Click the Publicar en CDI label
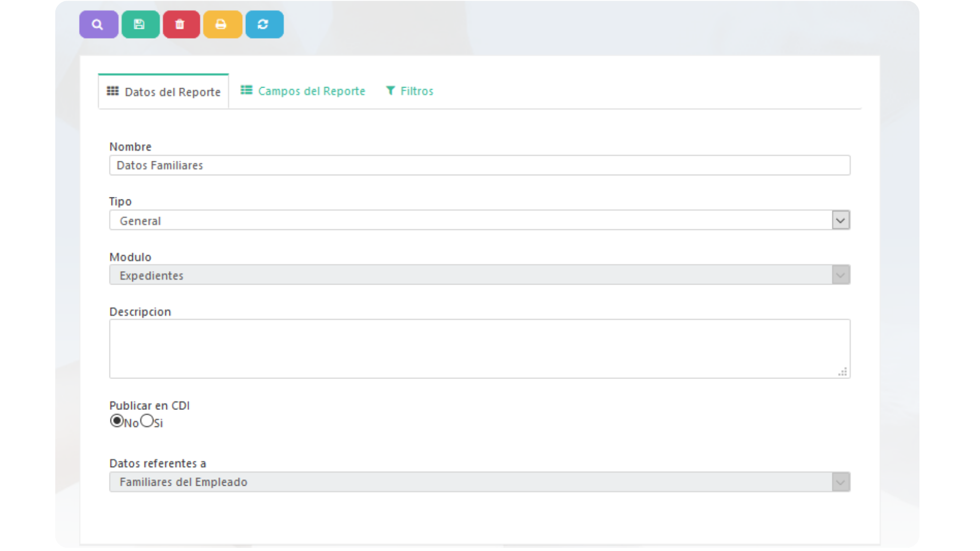 149,406
